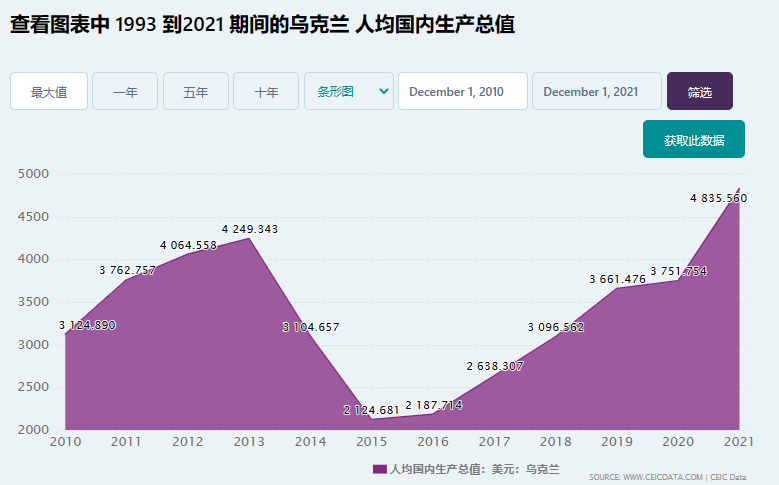Click the 3 661.476 data point for 2019
Viewport: 779px width, 485px height.
pyautogui.click(x=617, y=279)
